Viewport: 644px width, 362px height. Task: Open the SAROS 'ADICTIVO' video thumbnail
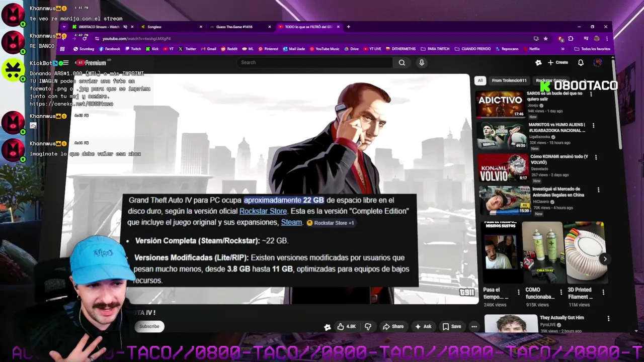[500, 104]
